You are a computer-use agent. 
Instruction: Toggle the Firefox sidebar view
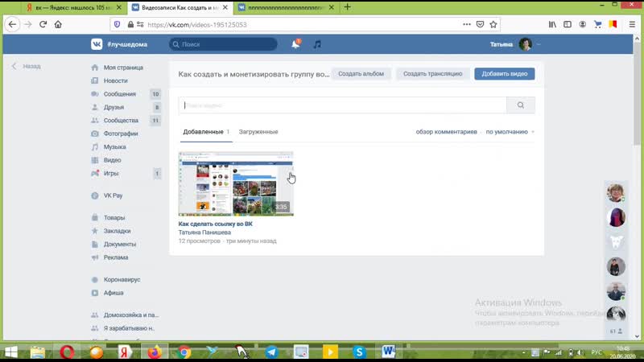point(568,25)
